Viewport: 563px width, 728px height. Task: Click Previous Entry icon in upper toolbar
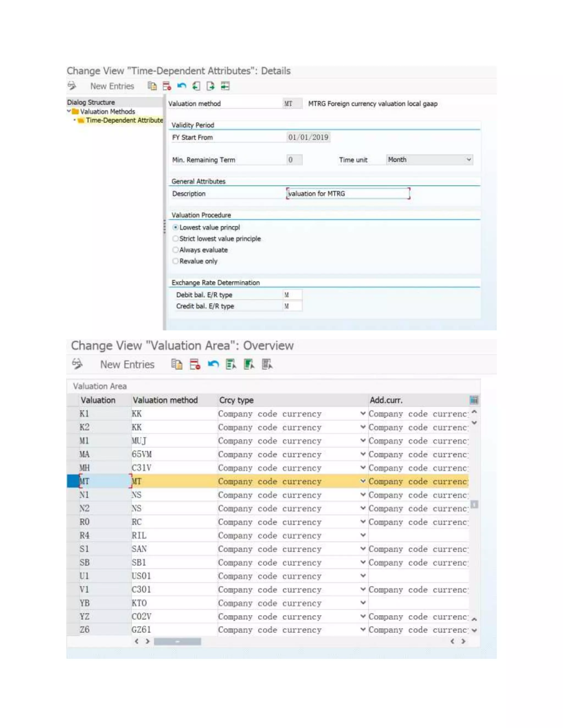tap(196, 86)
